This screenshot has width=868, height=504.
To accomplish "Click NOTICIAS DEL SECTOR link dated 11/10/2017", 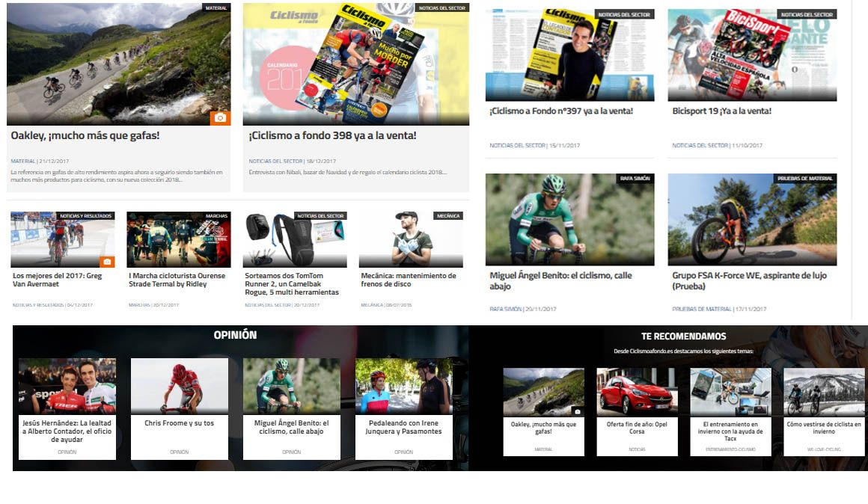I will coord(700,145).
